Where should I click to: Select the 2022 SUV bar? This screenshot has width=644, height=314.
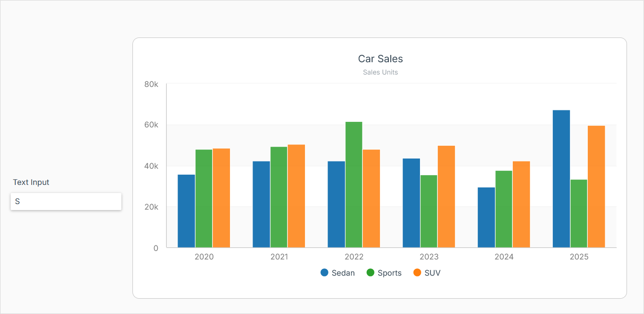(371, 199)
